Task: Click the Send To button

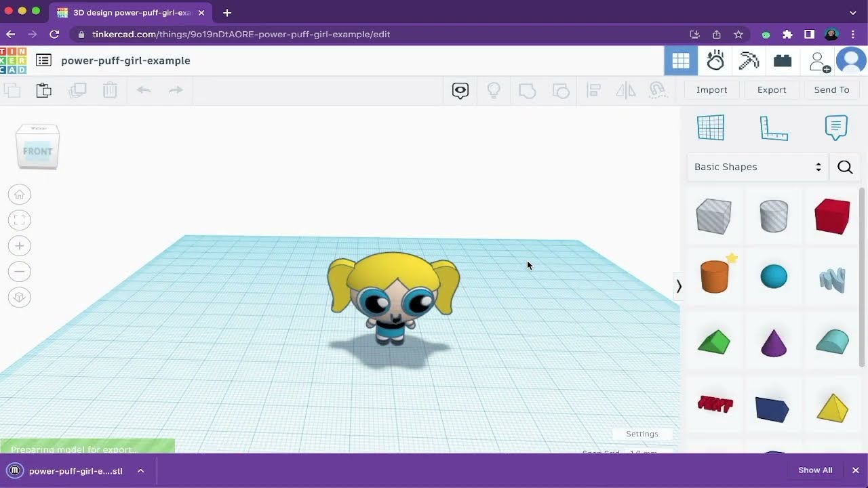Action: [x=831, y=89]
